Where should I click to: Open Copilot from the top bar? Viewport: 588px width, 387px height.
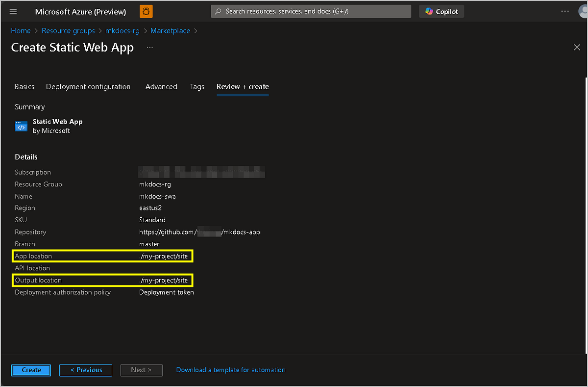(441, 11)
